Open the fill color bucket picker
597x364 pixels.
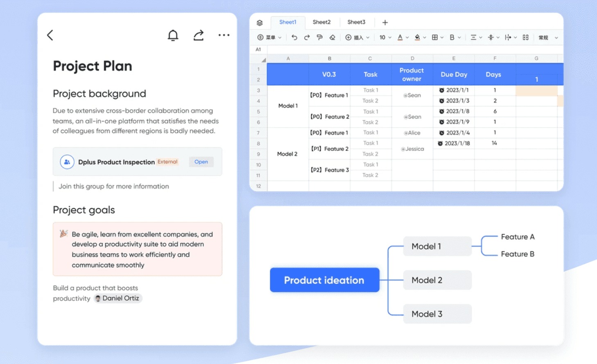(x=420, y=37)
